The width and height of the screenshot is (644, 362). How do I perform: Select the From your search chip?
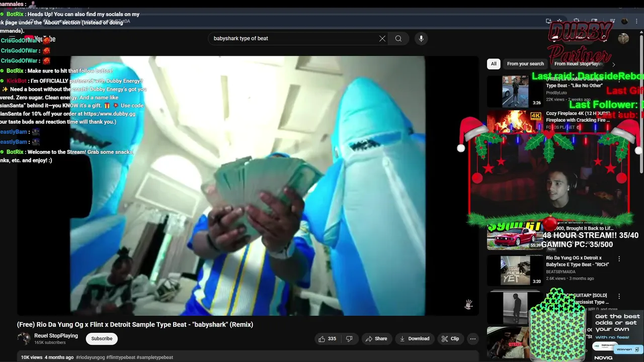pos(525,64)
